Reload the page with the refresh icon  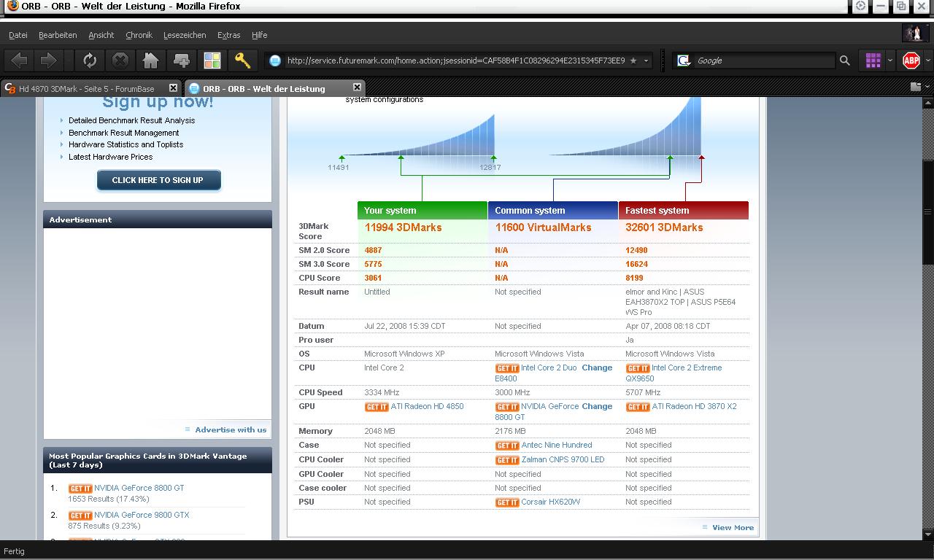(x=90, y=61)
